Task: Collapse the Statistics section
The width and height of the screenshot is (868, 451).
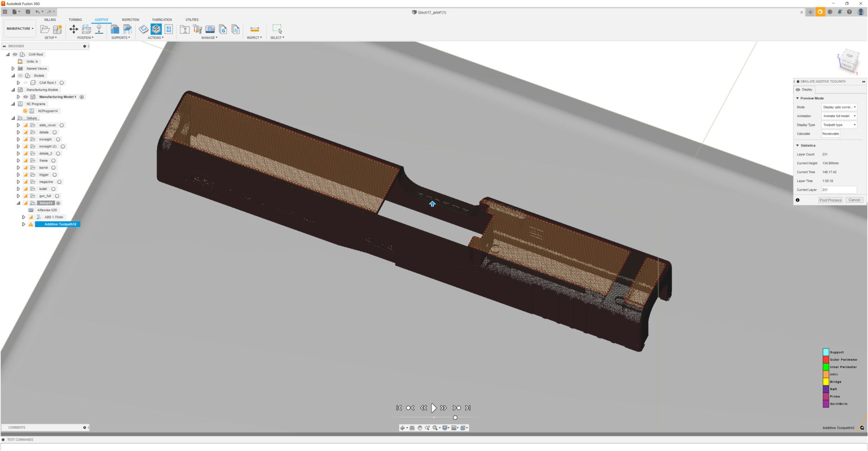Action: click(798, 145)
